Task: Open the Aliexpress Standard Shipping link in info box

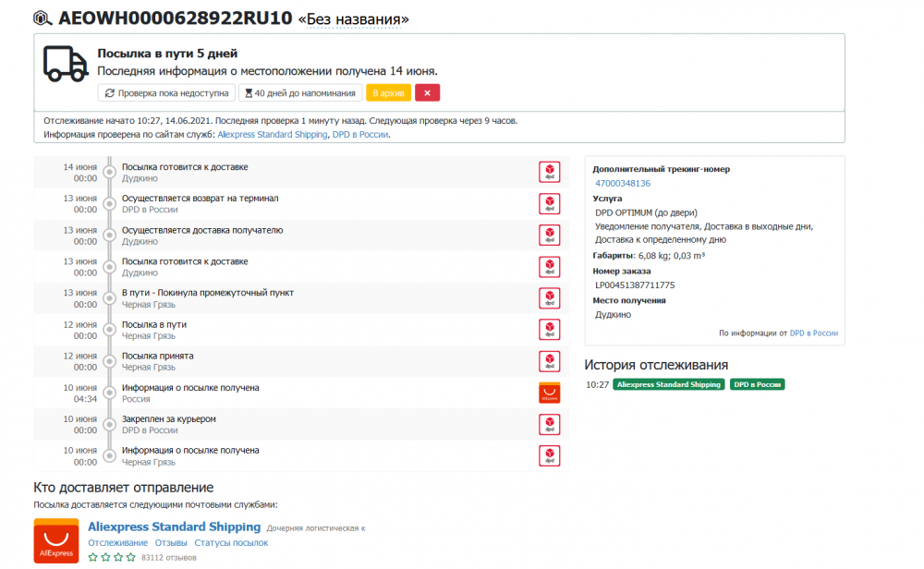Action: click(x=272, y=135)
